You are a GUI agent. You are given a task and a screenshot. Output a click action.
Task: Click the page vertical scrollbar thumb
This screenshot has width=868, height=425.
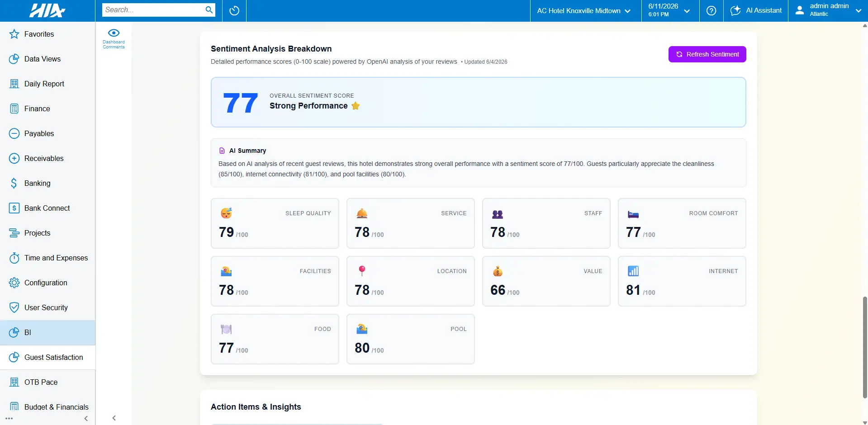865,347
